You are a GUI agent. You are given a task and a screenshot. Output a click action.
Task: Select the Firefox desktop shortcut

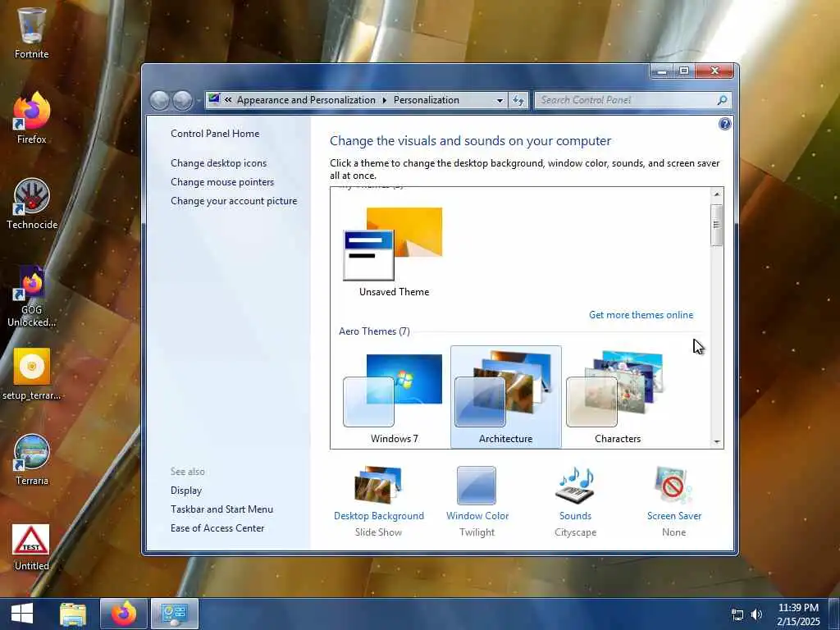[32, 118]
